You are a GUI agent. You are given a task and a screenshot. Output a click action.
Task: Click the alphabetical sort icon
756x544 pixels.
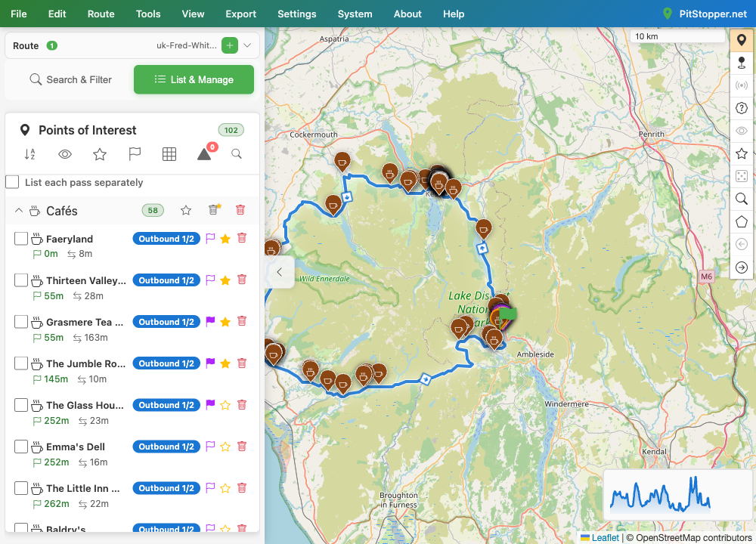(x=30, y=154)
